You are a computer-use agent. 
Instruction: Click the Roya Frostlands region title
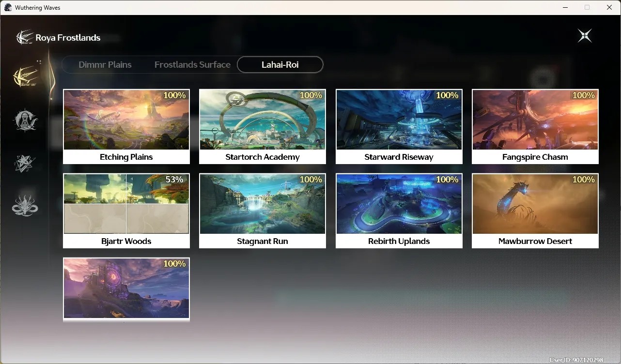(x=68, y=37)
